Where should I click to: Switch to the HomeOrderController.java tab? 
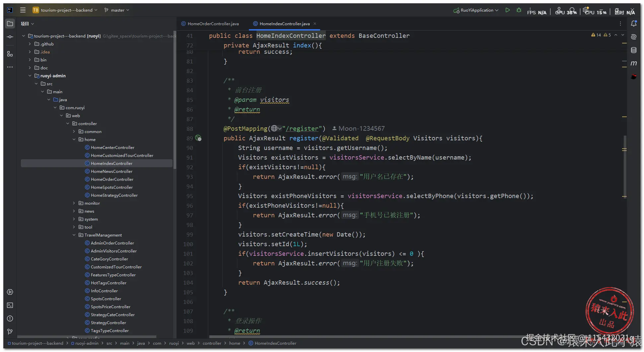pyautogui.click(x=210, y=24)
